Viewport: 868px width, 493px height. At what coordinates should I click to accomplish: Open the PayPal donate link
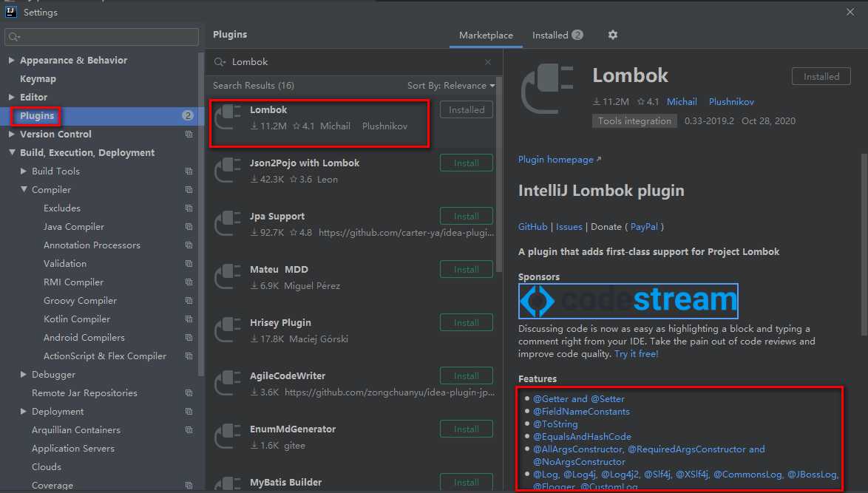pos(644,227)
